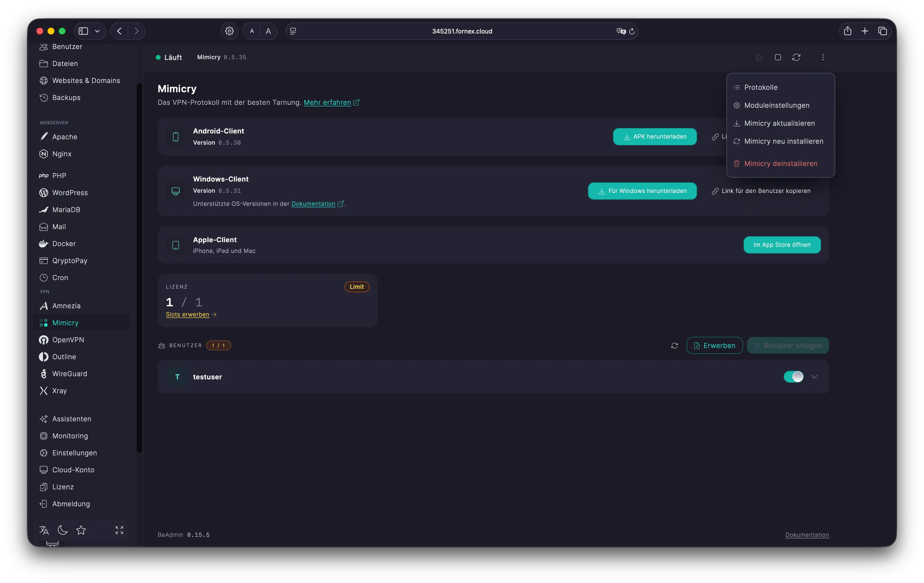The height and width of the screenshot is (583, 924).
Task: Change language via the translate icon
Action: (x=44, y=530)
